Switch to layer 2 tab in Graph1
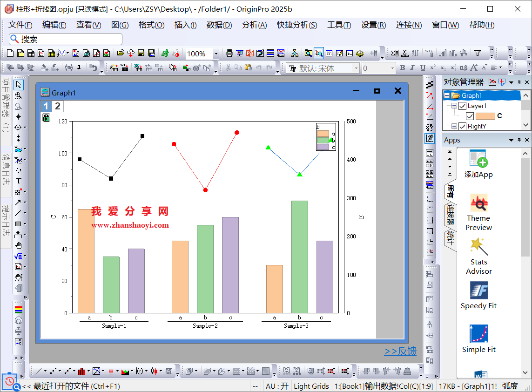The image size is (532, 392). click(x=58, y=106)
